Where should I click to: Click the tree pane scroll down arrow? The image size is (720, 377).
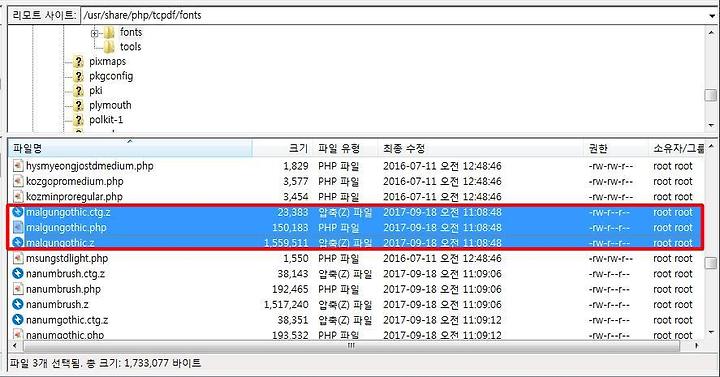point(711,125)
